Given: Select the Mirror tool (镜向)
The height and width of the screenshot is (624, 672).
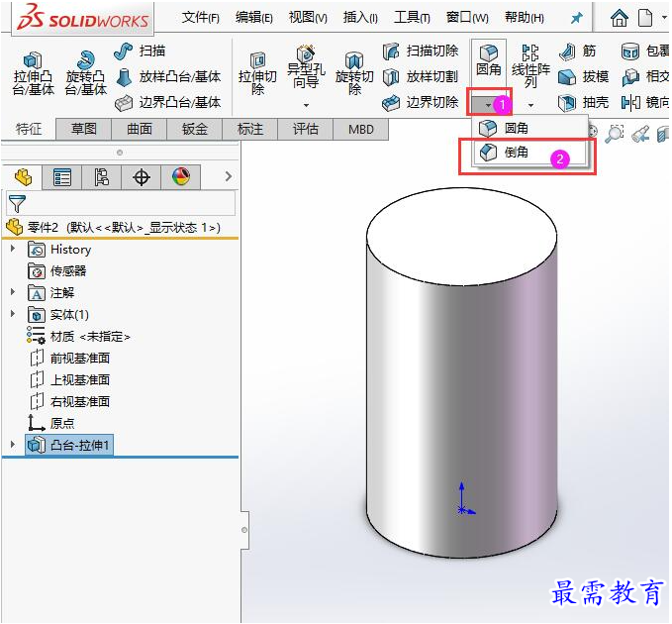Looking at the screenshot, I should click(645, 102).
